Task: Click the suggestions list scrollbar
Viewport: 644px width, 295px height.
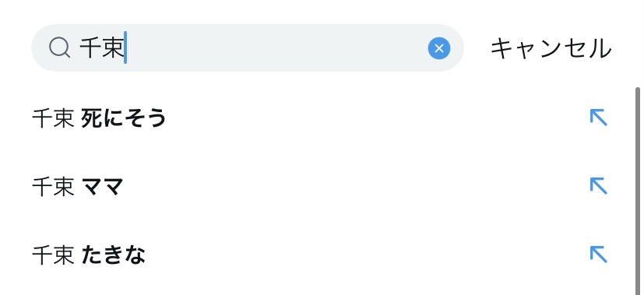Action: (x=638, y=191)
